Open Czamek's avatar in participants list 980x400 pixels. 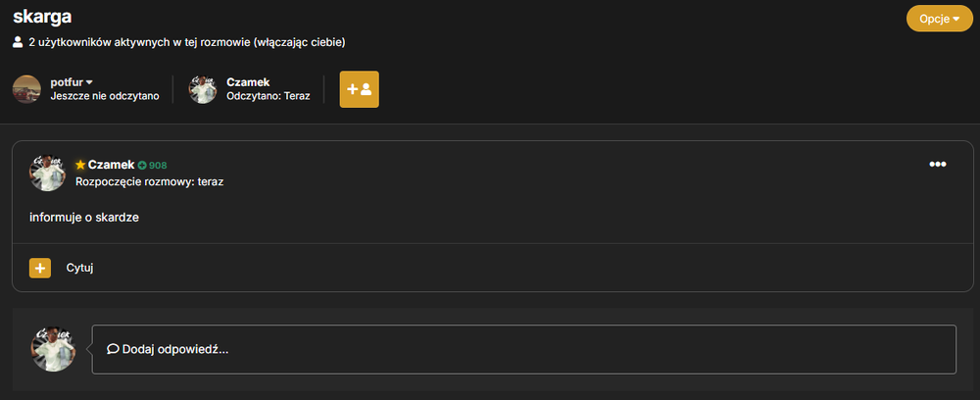coord(203,89)
